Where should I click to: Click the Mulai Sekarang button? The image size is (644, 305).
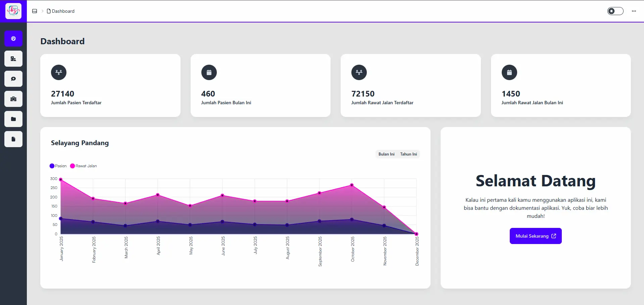[x=535, y=236]
